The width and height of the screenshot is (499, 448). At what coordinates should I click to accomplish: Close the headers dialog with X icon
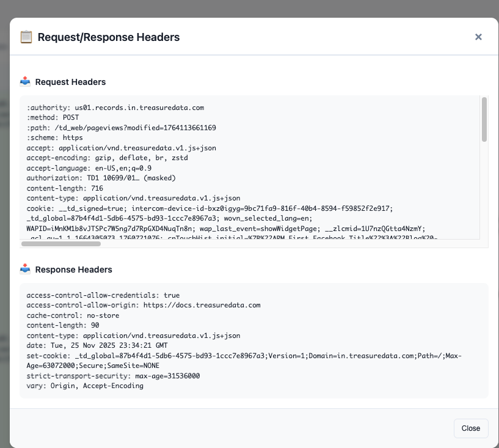click(478, 37)
